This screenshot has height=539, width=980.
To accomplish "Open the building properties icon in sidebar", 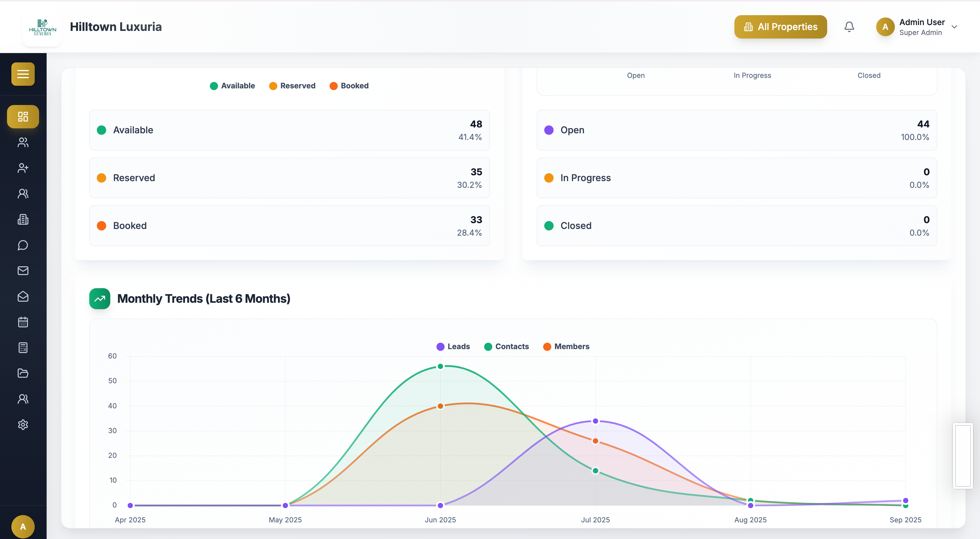I will coord(23,219).
